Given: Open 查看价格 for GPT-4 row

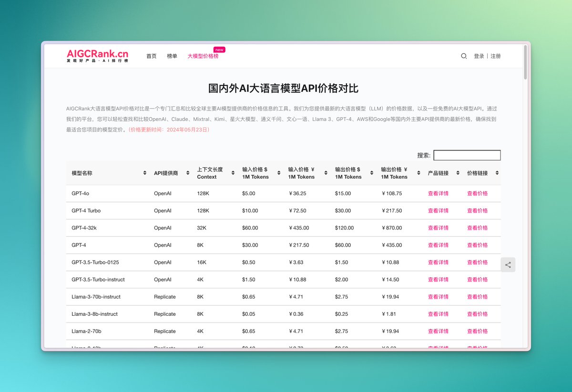Looking at the screenshot, I should 477,245.
